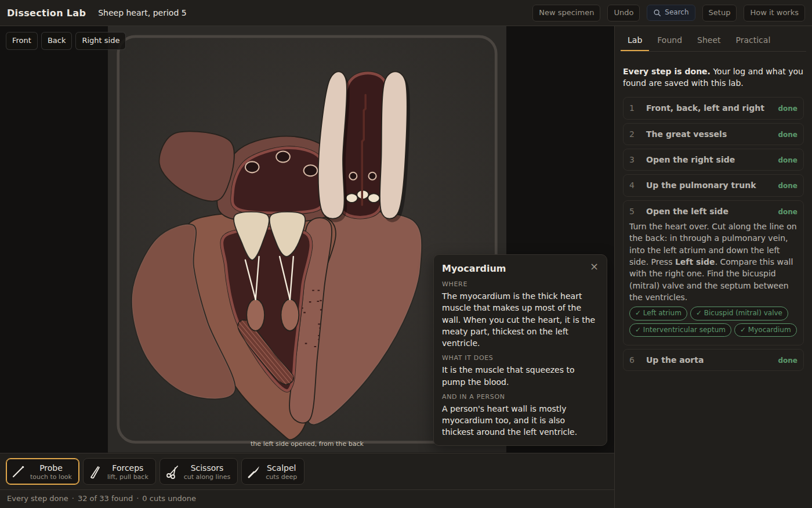Open the Found tab
Screen dimensions: 812x508
coord(669,40)
